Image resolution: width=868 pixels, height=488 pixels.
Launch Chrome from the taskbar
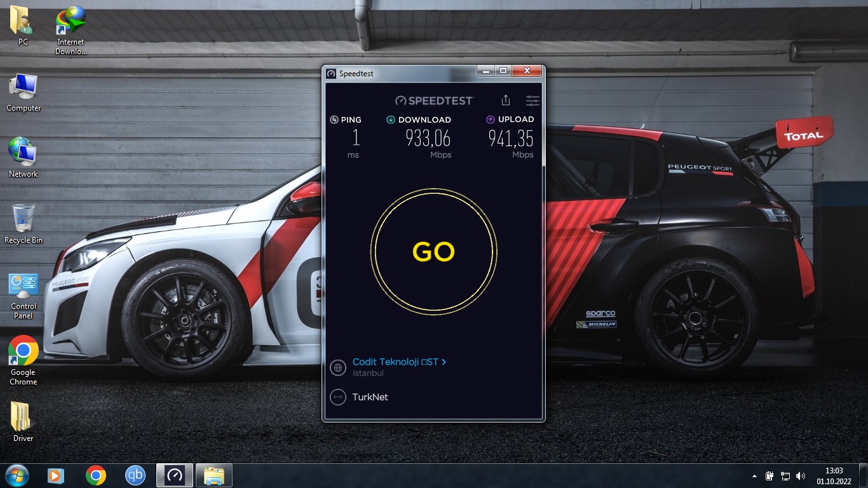tap(96, 475)
